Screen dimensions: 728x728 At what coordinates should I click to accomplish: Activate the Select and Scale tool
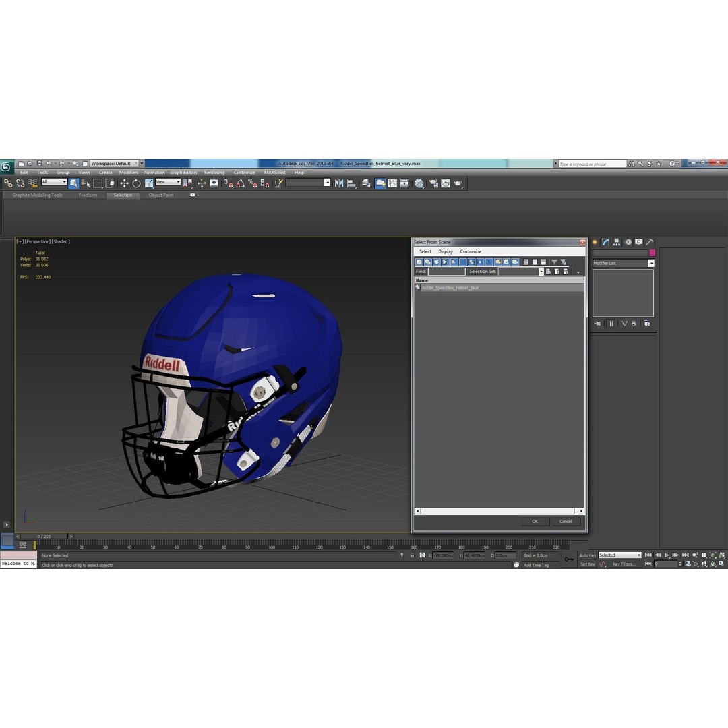[x=148, y=183]
